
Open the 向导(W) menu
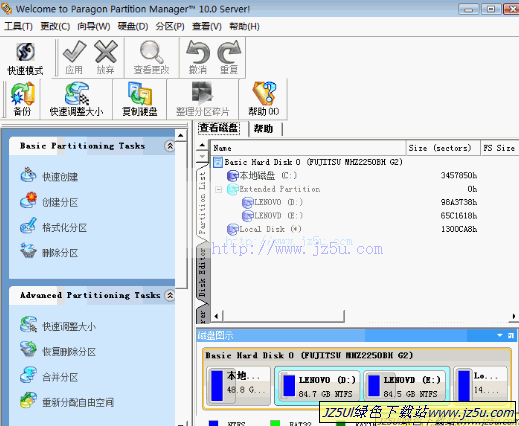94,26
